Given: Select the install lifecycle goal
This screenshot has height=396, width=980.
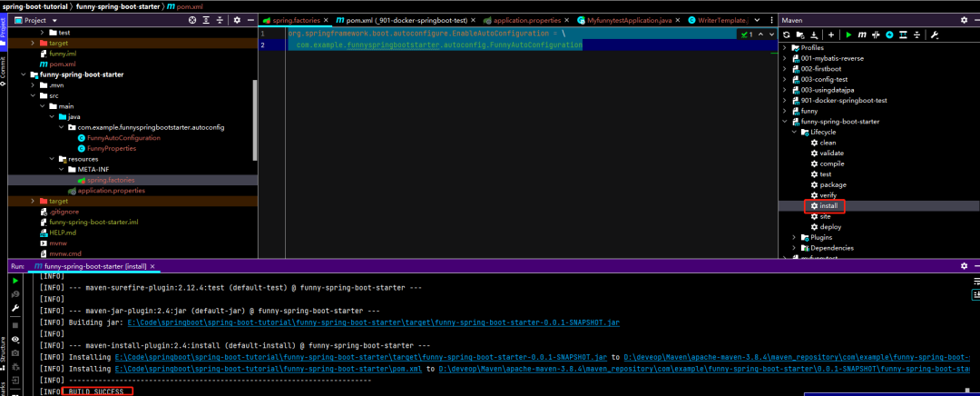Looking at the screenshot, I should [x=828, y=206].
